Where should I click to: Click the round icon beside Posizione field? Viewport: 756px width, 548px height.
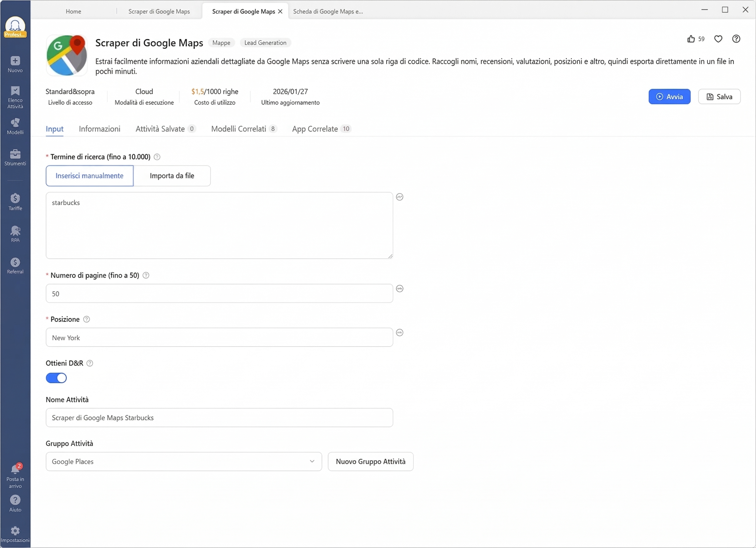tap(400, 333)
